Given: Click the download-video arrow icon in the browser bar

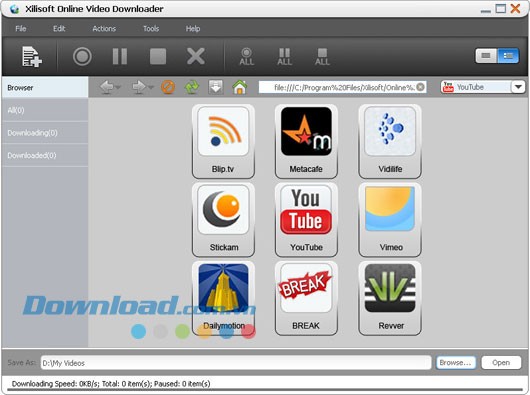Looking at the screenshot, I should 216,87.
